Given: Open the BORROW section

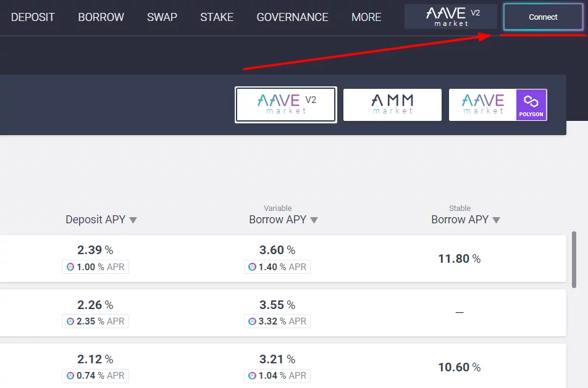Looking at the screenshot, I should (x=101, y=17).
